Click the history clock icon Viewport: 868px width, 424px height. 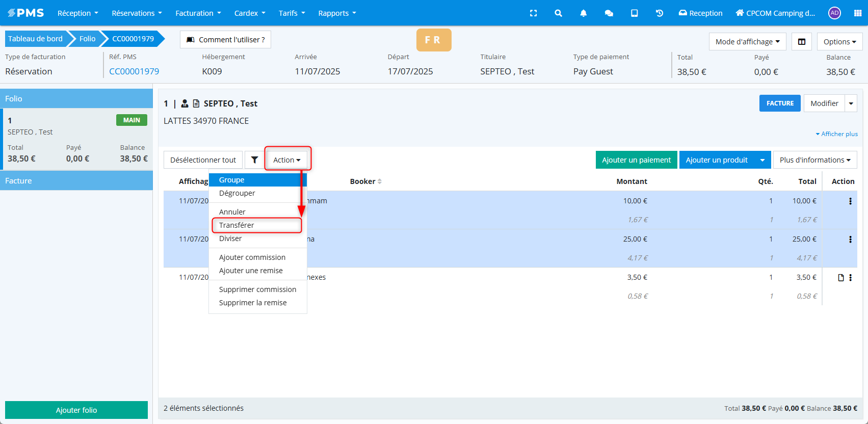point(659,13)
